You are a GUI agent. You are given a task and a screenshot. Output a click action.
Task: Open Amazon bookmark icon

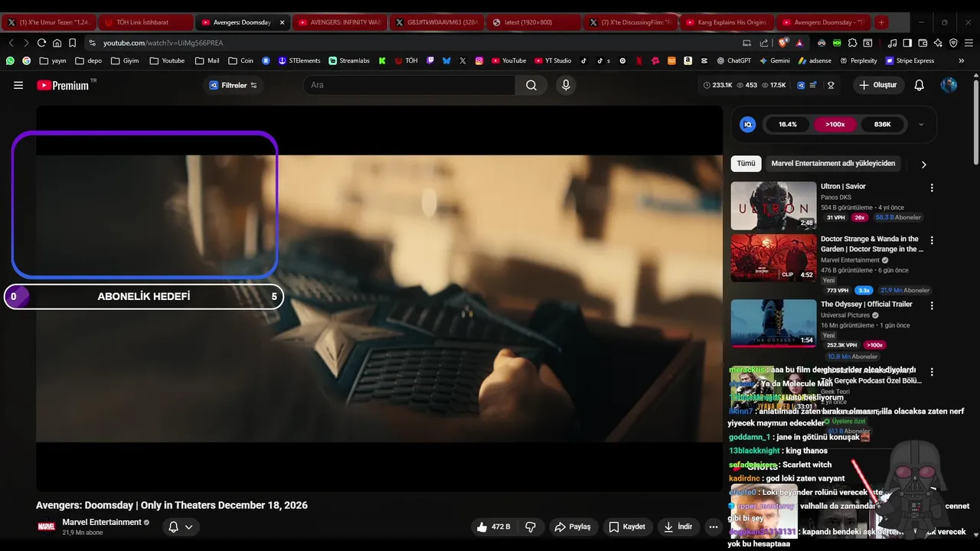coord(688,60)
